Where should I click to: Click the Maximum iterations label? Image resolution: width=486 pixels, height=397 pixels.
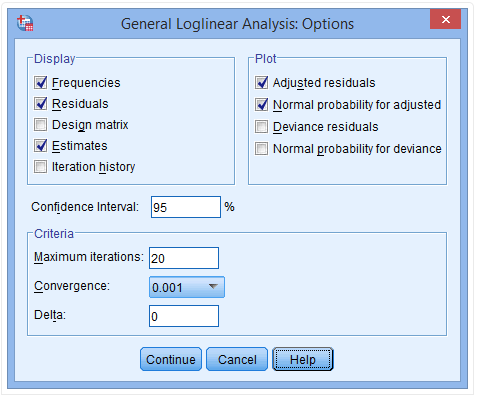click(89, 257)
